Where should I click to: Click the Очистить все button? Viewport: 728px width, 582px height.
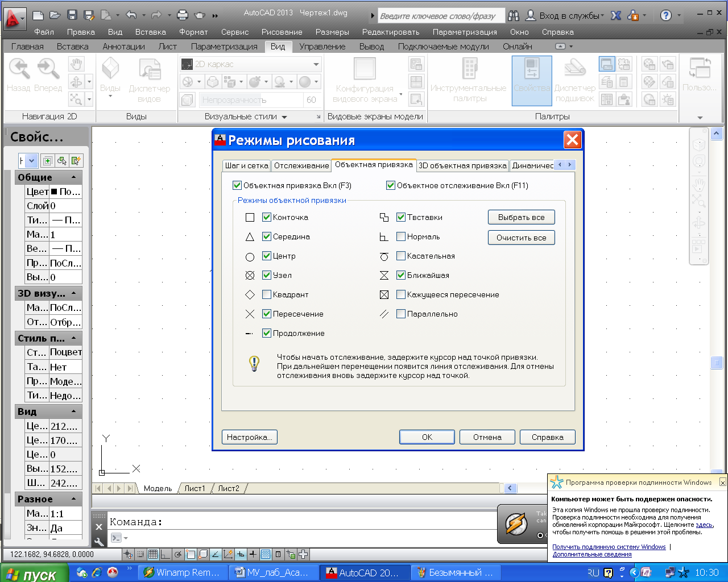(x=522, y=238)
